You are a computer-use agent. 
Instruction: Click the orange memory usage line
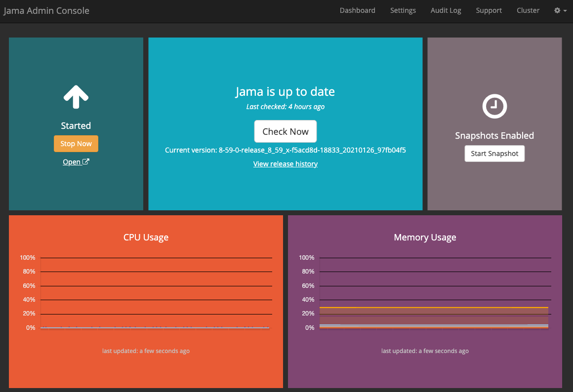(x=434, y=308)
